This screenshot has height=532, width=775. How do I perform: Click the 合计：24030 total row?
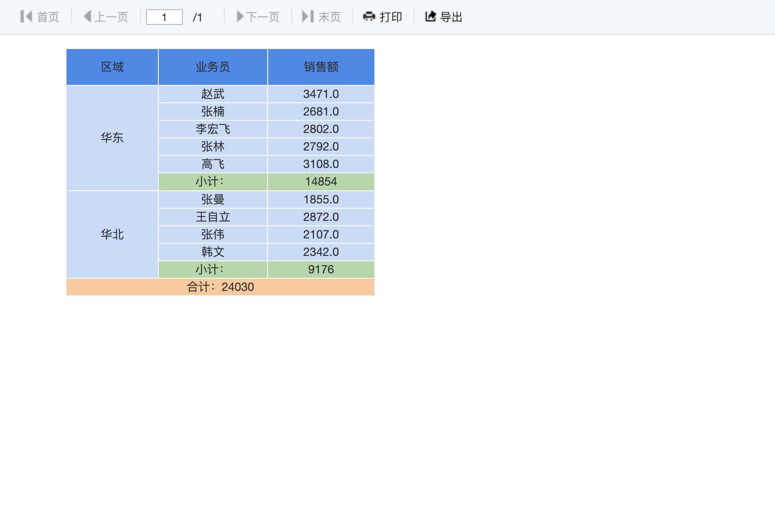tap(220, 287)
